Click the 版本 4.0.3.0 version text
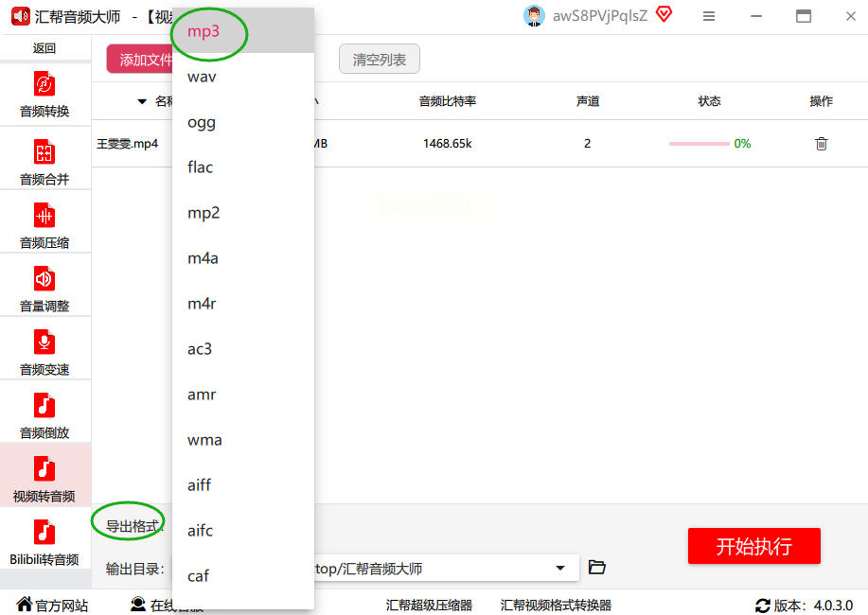The width and height of the screenshot is (868, 615). click(x=813, y=606)
